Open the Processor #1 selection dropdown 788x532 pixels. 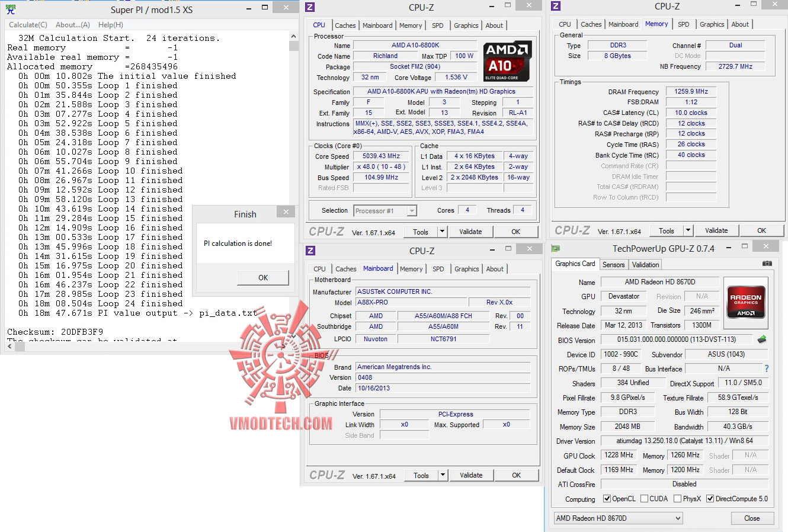tap(385, 211)
